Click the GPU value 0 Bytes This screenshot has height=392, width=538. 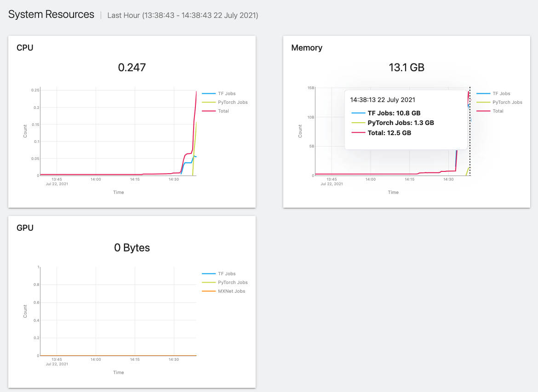pyautogui.click(x=132, y=248)
